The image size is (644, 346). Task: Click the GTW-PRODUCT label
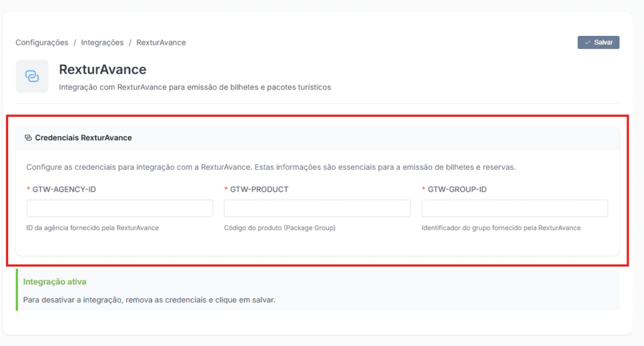tap(259, 189)
